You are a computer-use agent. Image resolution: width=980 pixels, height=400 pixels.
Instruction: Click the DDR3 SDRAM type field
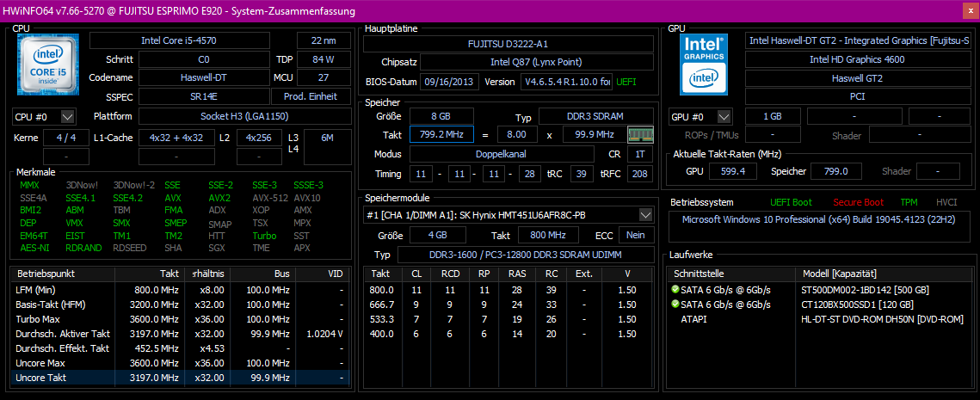[595, 117]
